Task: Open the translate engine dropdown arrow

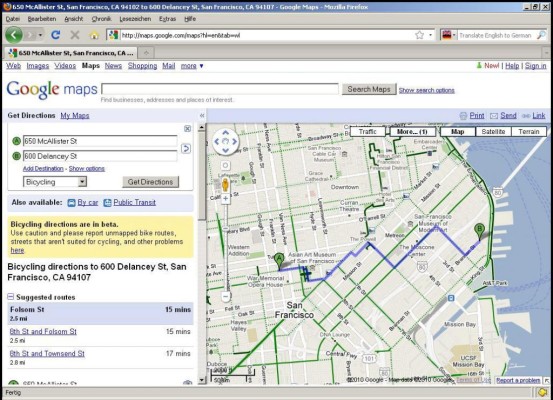Action: [x=454, y=35]
